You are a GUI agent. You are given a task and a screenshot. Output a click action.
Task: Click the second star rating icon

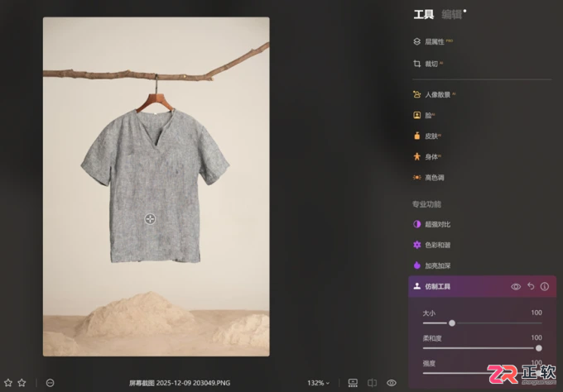click(x=22, y=383)
